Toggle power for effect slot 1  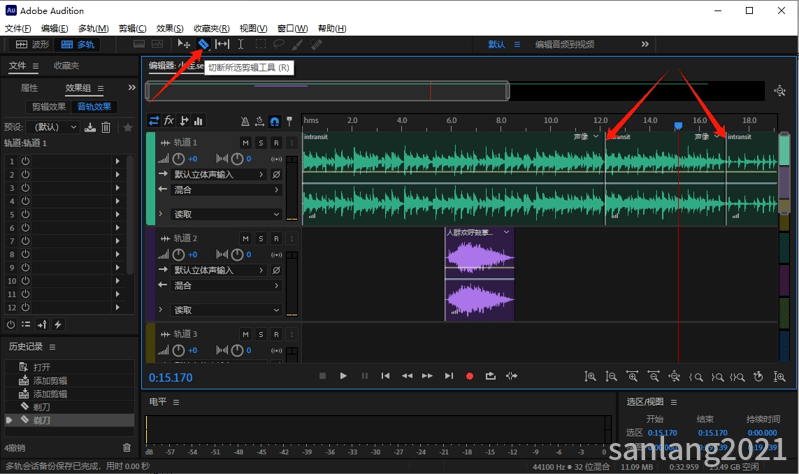pyautogui.click(x=25, y=161)
